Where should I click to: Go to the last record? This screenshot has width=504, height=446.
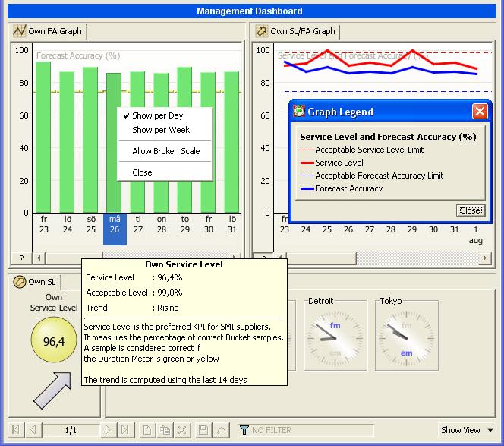125,430
